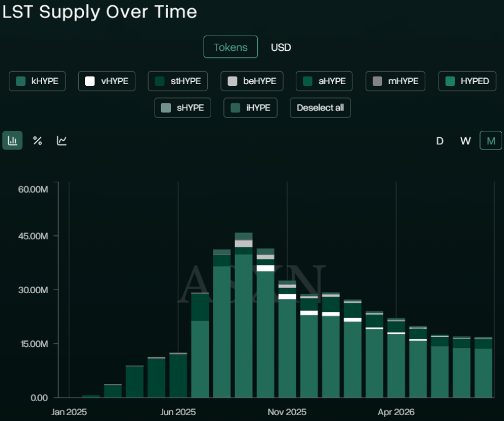Click the 30.00M axis label

(x=33, y=290)
